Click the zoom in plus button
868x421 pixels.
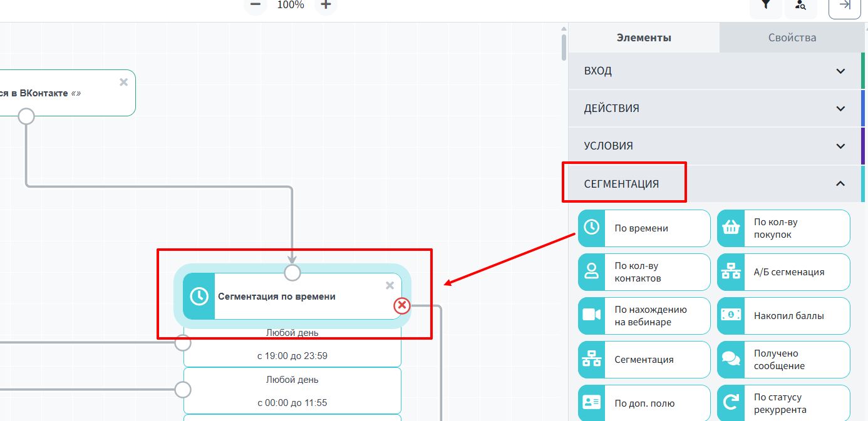point(326,5)
